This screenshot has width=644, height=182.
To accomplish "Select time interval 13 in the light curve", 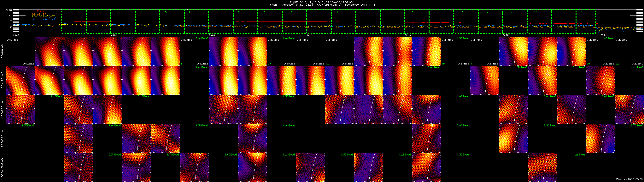I will [x=368, y=21].
